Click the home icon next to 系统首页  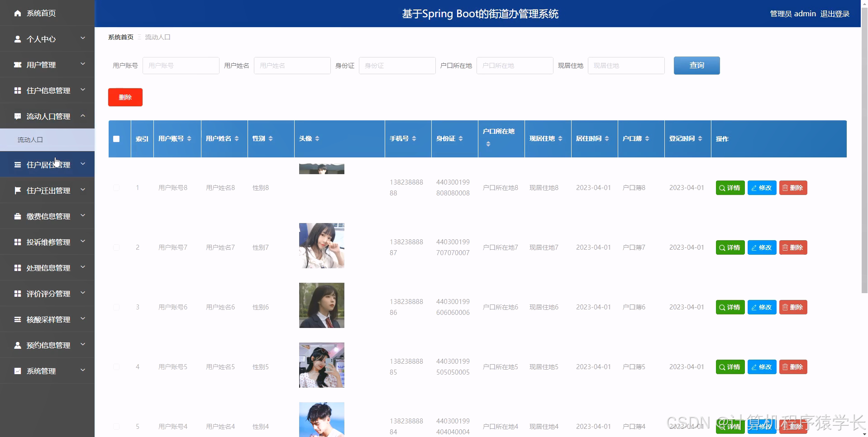(18, 13)
